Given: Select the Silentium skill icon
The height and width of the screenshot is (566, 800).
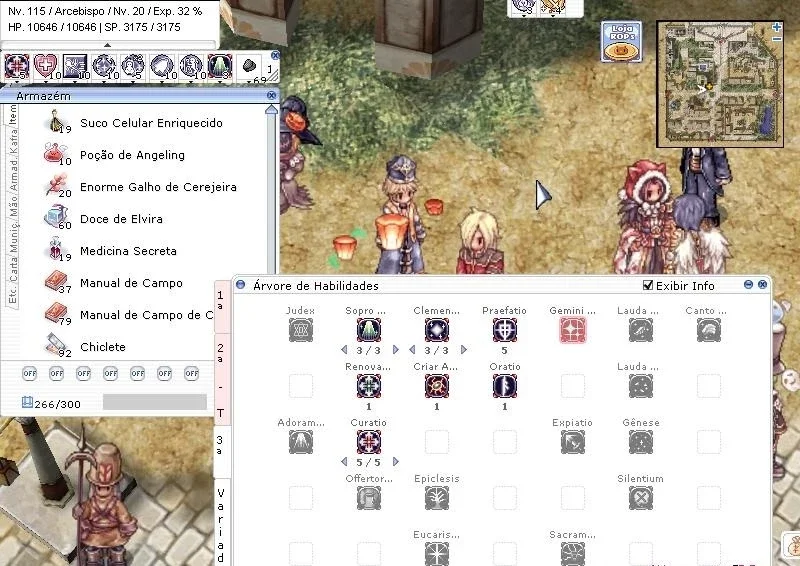Looking at the screenshot, I should [x=641, y=498].
